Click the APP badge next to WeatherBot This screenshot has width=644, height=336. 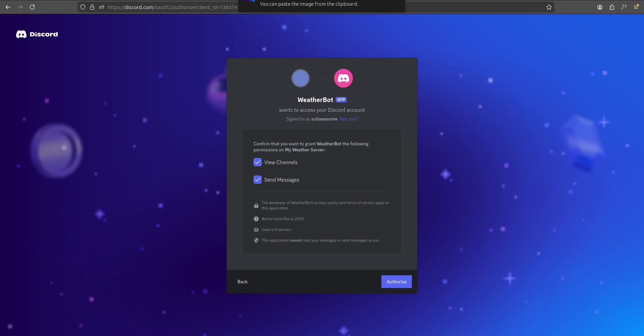(x=341, y=100)
